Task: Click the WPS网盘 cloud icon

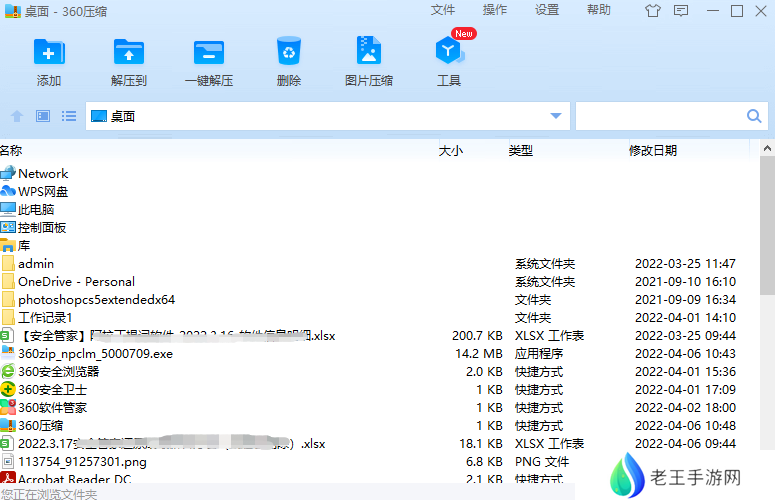Action: (x=8, y=191)
